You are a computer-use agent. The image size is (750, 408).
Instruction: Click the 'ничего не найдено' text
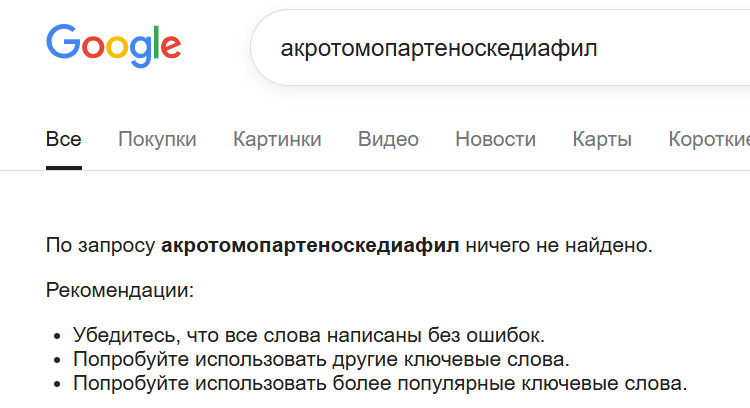[x=558, y=245]
